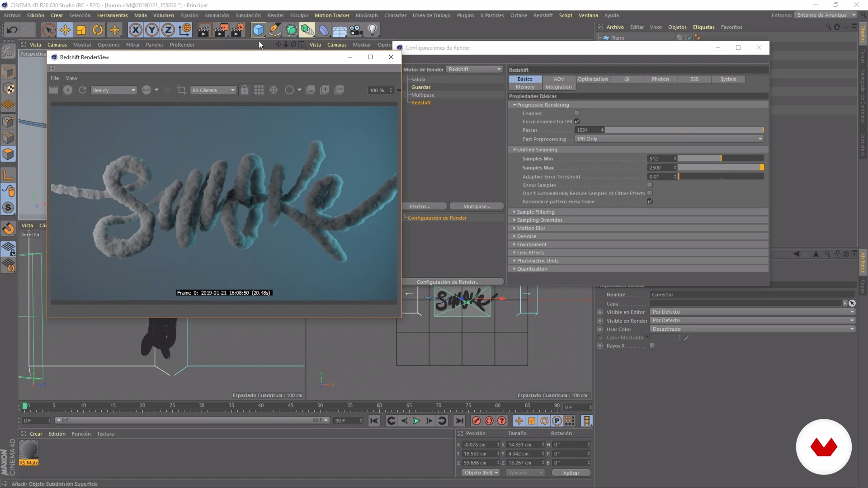Click the RenderView grid bucket icon
Screen dimensions: 868x488
click(259, 90)
